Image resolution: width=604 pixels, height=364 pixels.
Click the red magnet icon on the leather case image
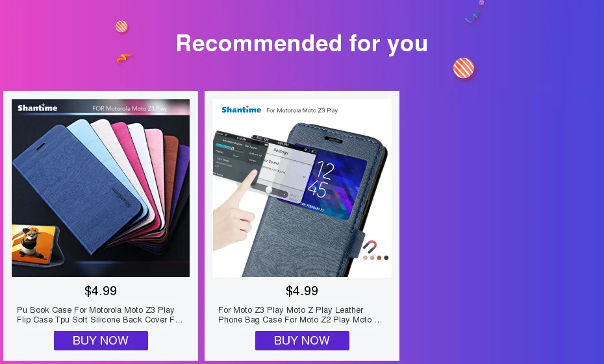[370, 247]
